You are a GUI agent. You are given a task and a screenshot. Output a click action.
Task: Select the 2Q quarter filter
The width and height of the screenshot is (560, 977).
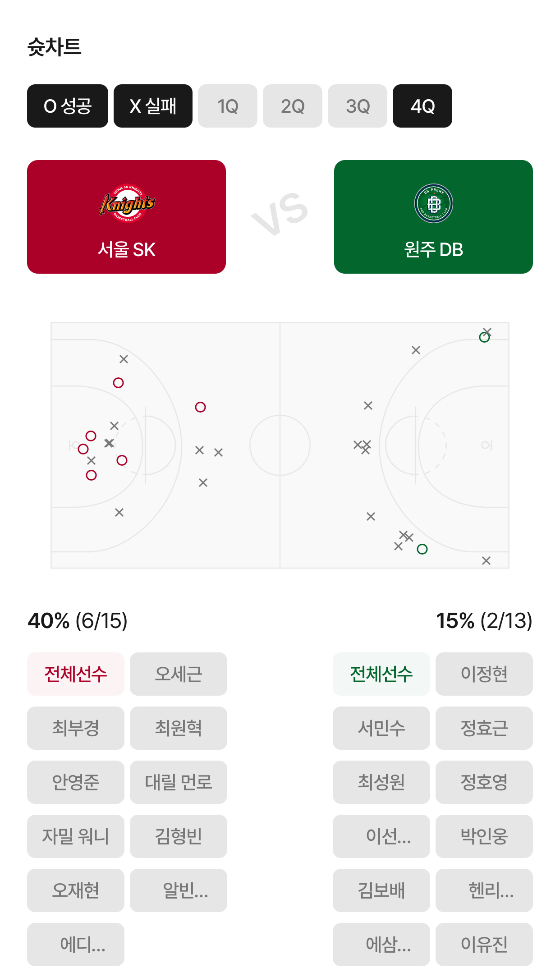(x=293, y=106)
